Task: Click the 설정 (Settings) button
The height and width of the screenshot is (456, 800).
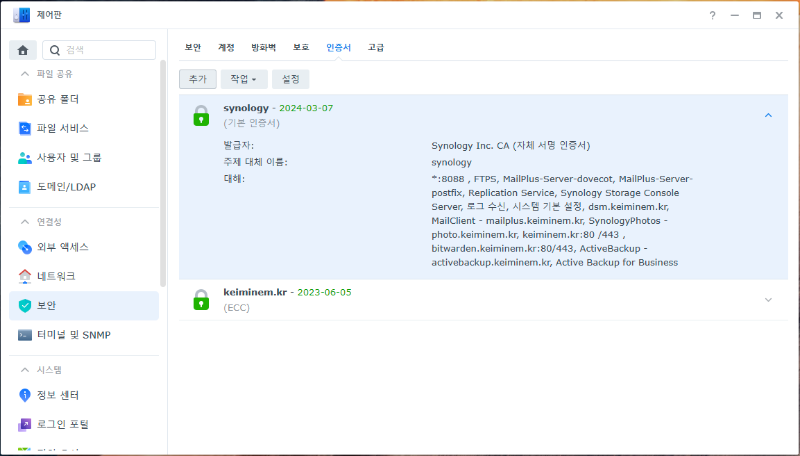Action: [x=291, y=78]
